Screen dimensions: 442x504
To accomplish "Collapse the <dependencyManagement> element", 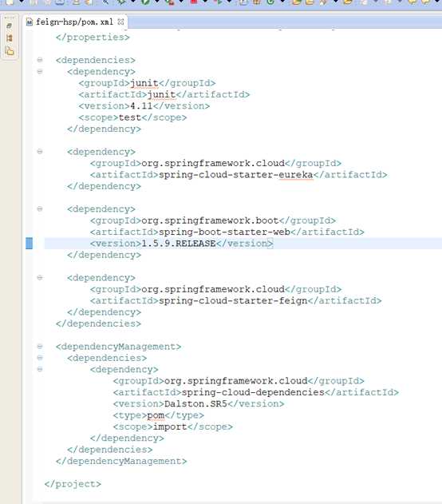I will [40, 346].
